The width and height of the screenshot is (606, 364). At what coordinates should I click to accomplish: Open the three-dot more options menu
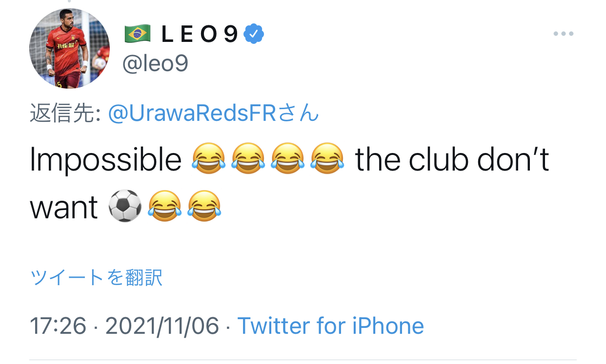[563, 34]
